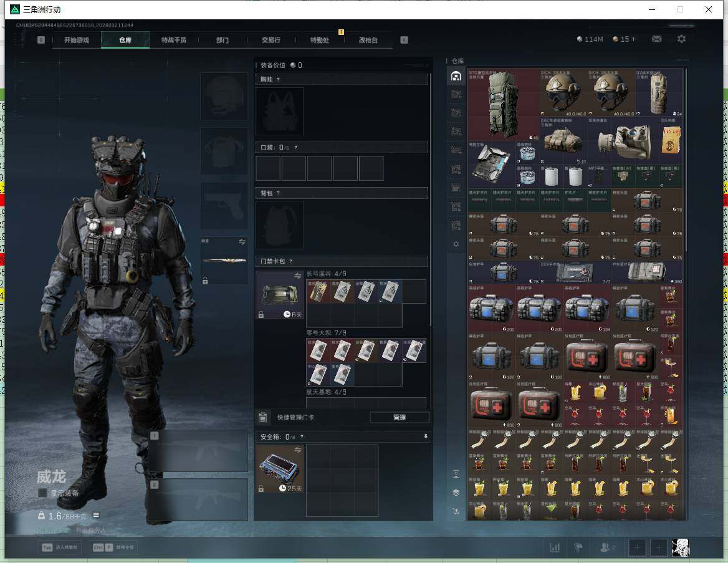Select the first gold key card in 长弓溪谷
The height and width of the screenshot is (563, 728).
pos(318,292)
